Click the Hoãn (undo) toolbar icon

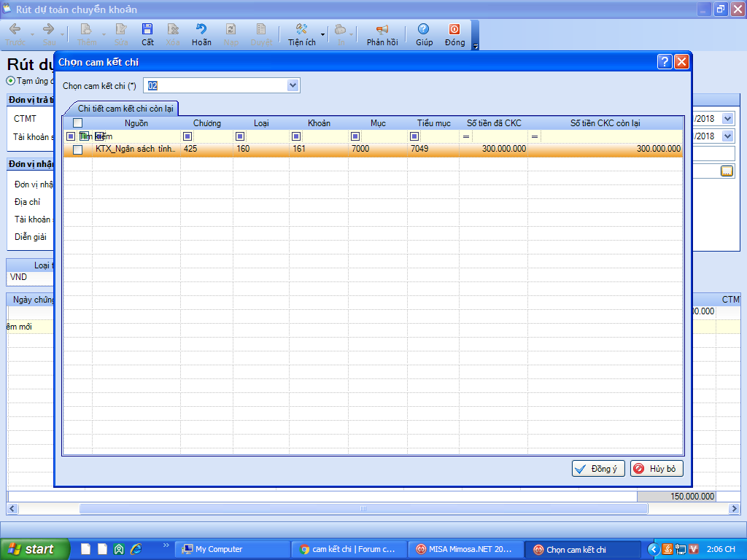(x=201, y=34)
